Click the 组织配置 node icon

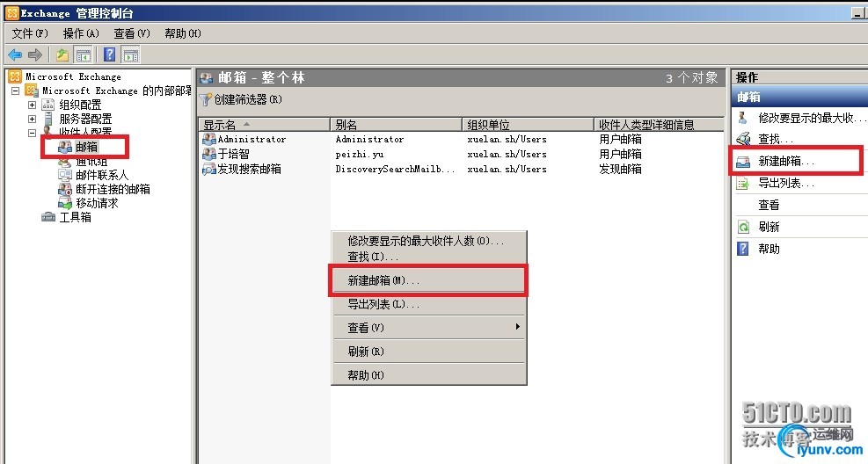tap(48, 105)
